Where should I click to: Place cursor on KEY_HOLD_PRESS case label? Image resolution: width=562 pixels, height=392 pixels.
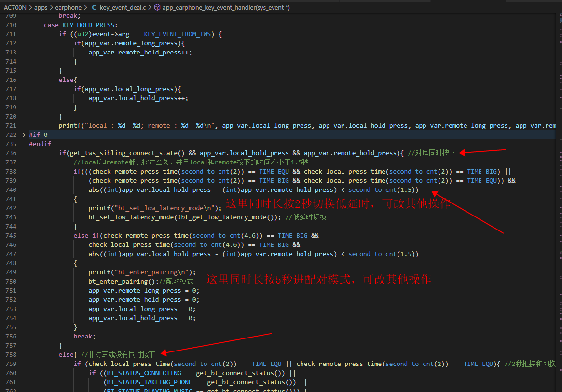coord(88,25)
